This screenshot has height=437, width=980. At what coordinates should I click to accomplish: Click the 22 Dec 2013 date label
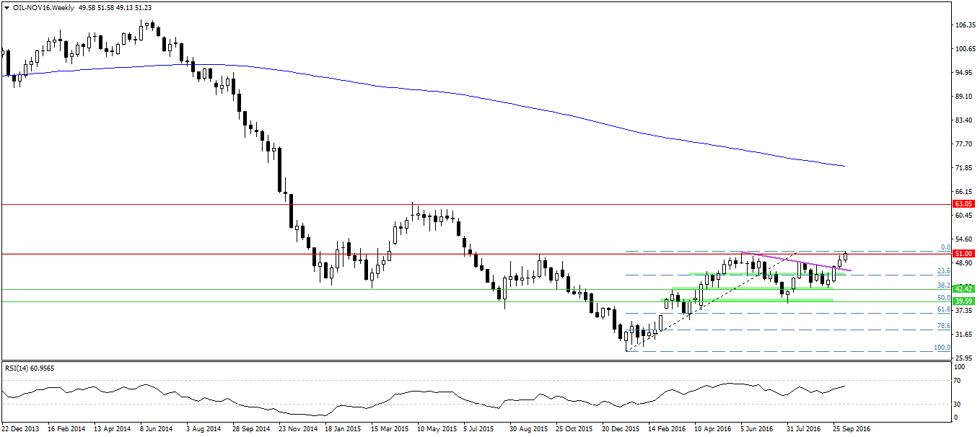click(x=20, y=428)
